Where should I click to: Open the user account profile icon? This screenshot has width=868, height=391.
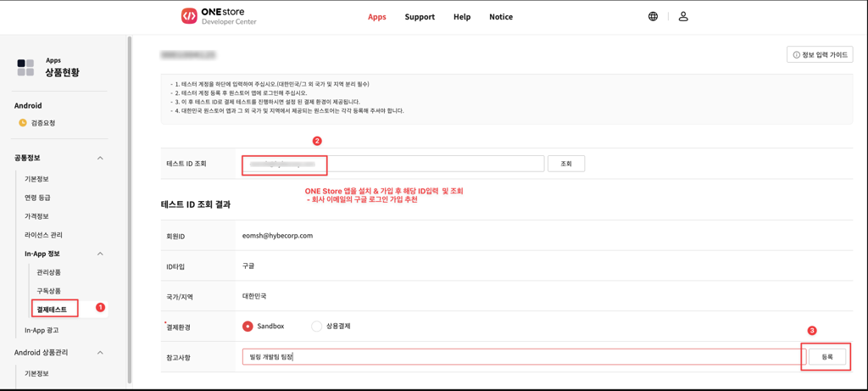pyautogui.click(x=683, y=16)
